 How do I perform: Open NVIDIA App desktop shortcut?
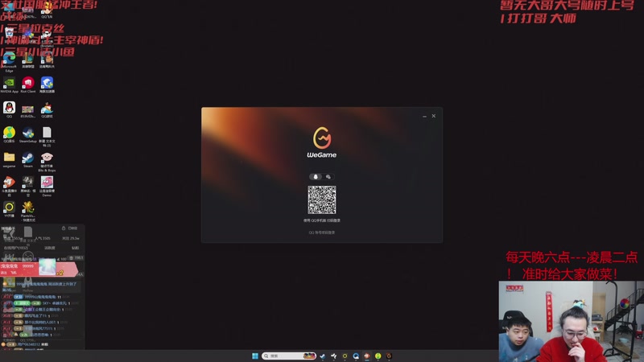point(9,85)
